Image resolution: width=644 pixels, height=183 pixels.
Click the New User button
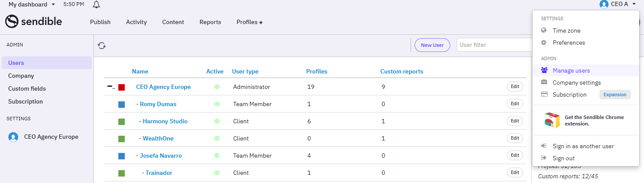(x=432, y=45)
